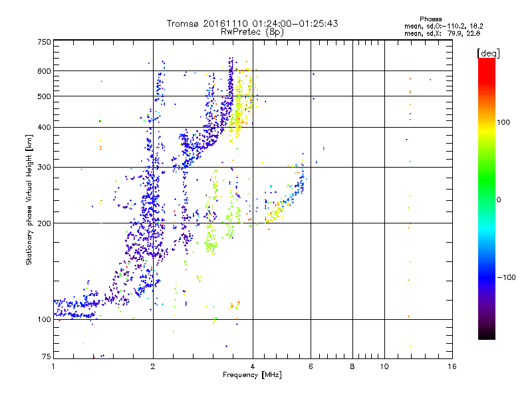The image size is (532, 399).
Task: Click x-axis tick label '2'
Action: [x=153, y=366]
